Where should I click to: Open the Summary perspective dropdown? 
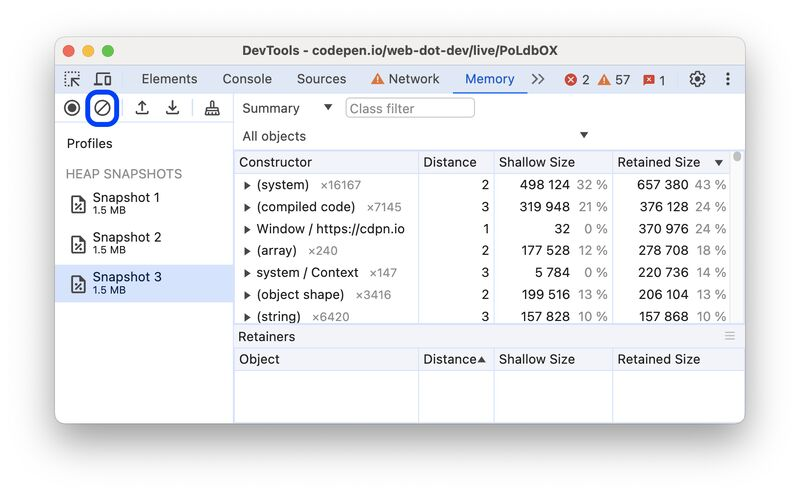(x=287, y=108)
